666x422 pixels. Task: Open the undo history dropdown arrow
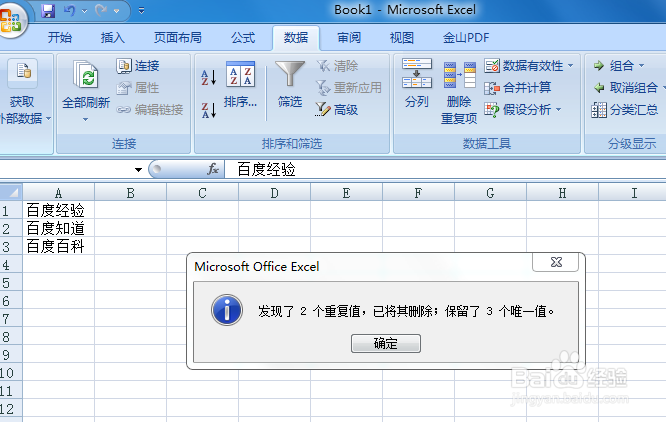[84, 11]
